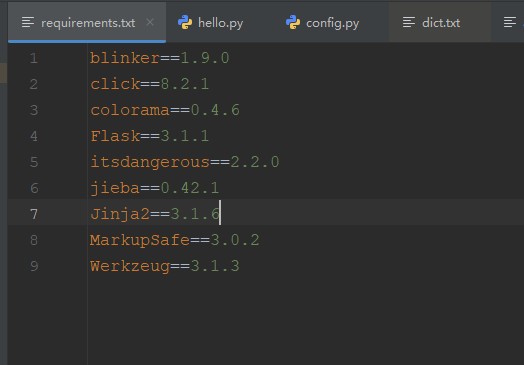Click the itsdangerous==2.2.0 line

[184, 162]
